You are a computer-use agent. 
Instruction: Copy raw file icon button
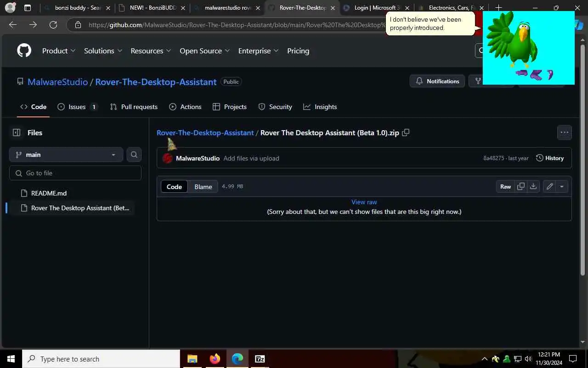[521, 186]
